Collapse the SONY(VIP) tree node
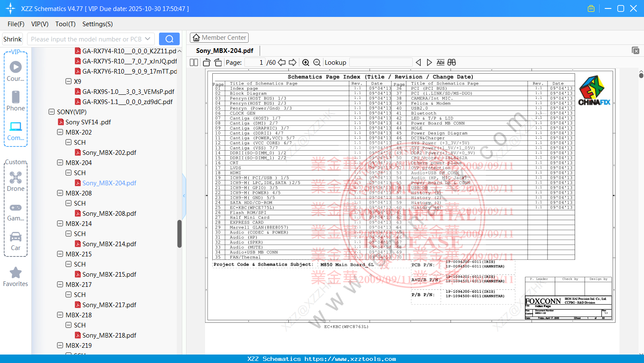 click(x=52, y=112)
